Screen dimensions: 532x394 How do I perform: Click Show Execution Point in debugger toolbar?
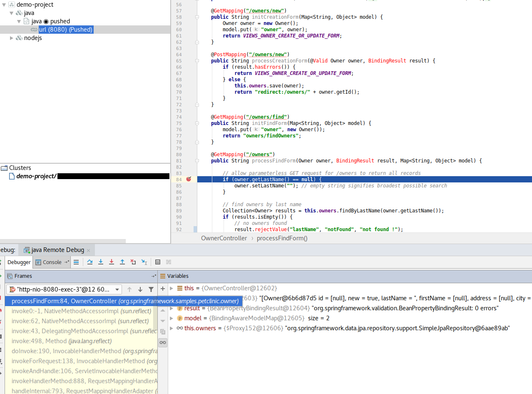(x=76, y=262)
